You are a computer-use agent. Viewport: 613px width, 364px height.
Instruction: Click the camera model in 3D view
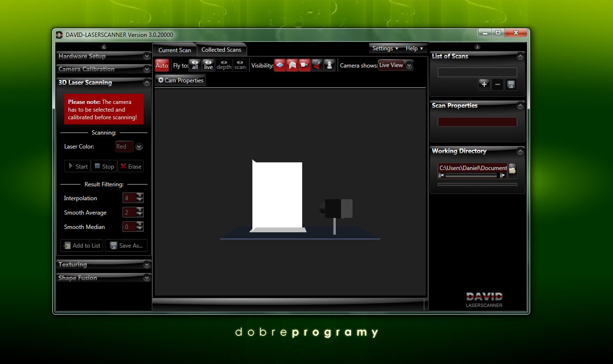click(x=336, y=209)
